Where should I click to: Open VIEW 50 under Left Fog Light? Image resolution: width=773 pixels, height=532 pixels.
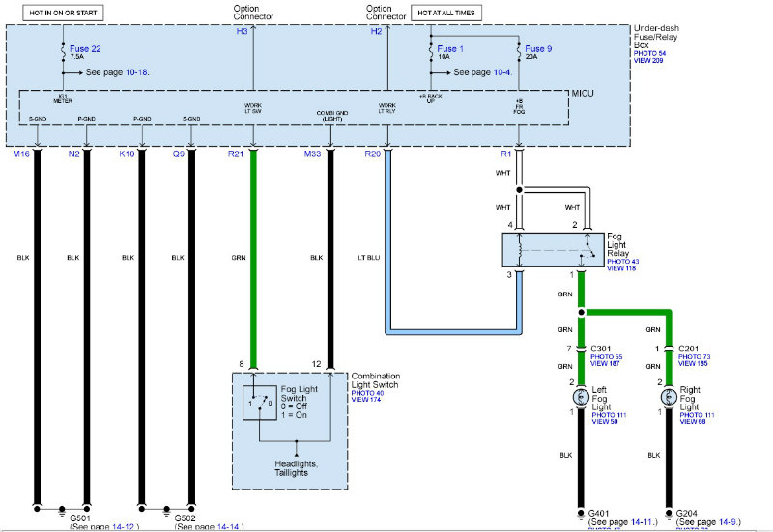605,422
